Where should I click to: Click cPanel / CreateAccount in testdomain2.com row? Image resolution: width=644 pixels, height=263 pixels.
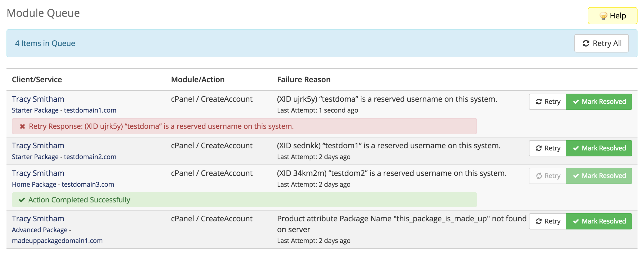point(212,146)
